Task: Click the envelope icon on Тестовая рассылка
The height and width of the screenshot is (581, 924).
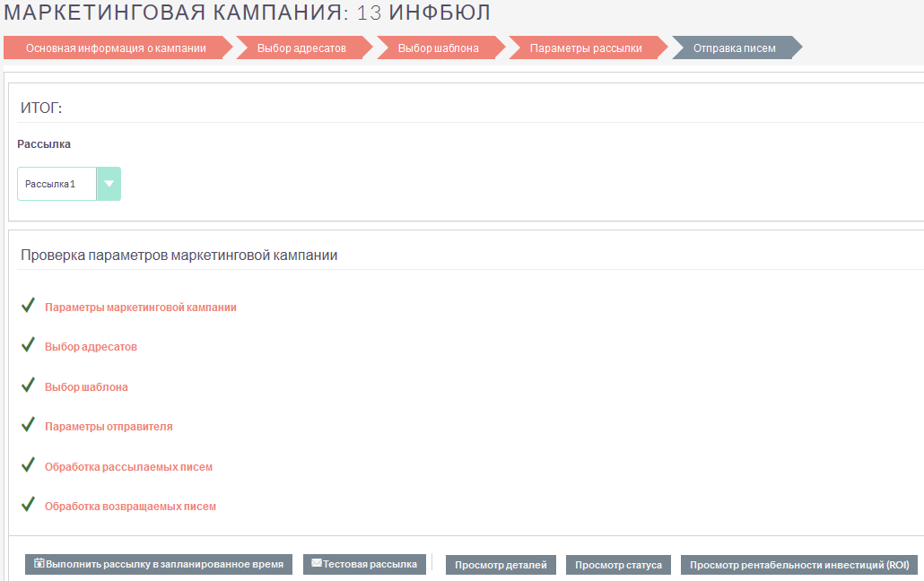Action: coord(316,564)
